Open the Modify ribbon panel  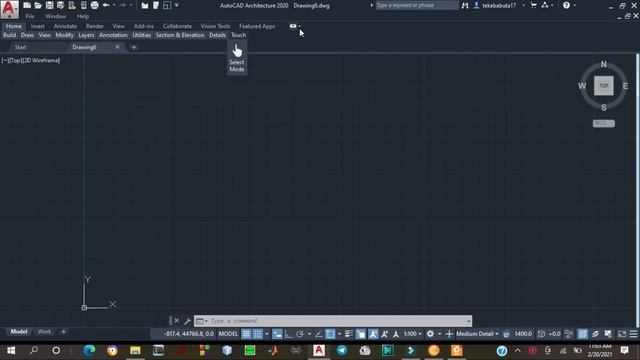point(64,35)
